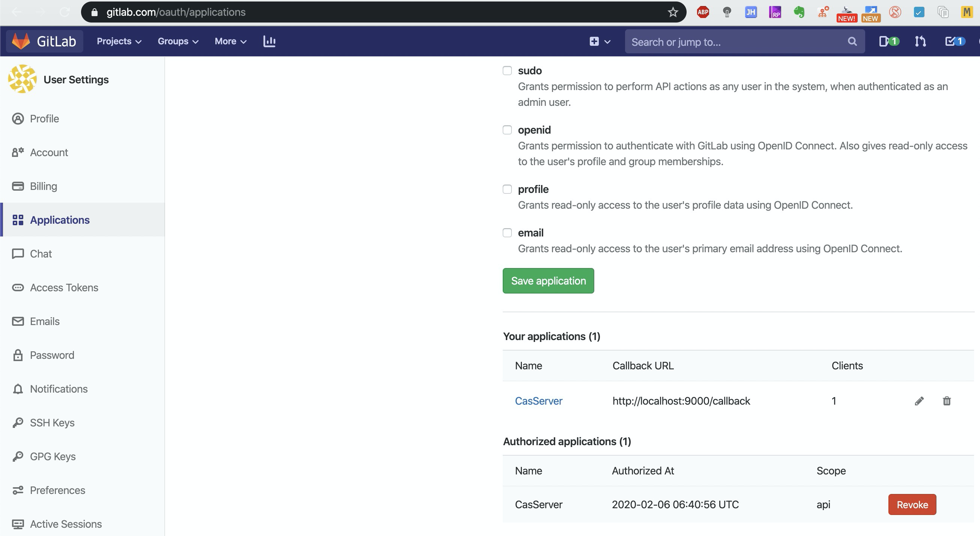
Task: Click the analytics chart icon in navbar
Action: tap(269, 41)
